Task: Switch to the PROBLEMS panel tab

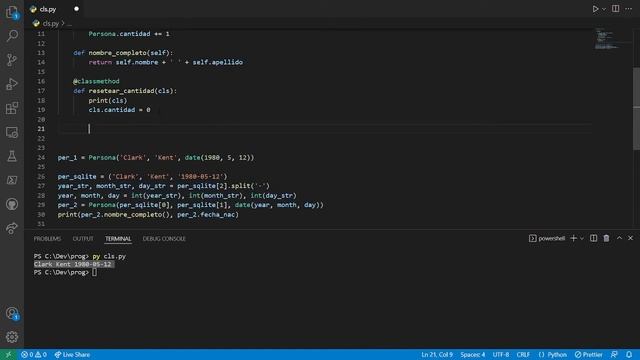Action: pos(47,239)
